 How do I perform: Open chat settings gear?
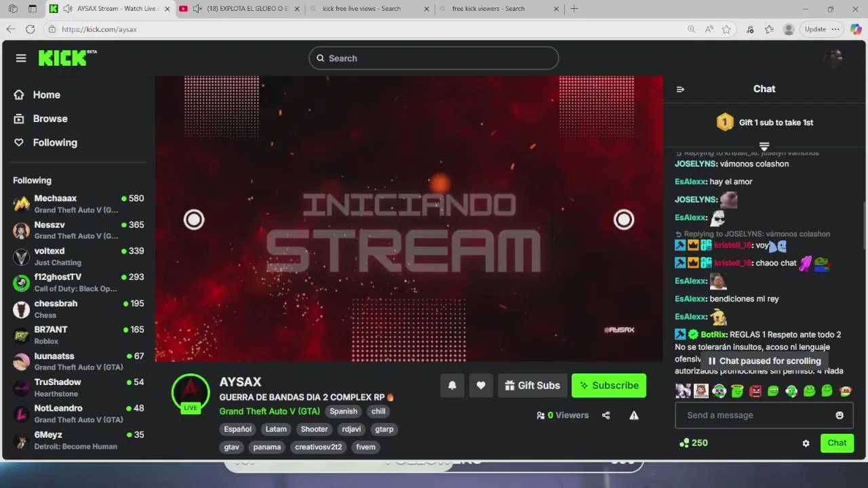click(806, 443)
